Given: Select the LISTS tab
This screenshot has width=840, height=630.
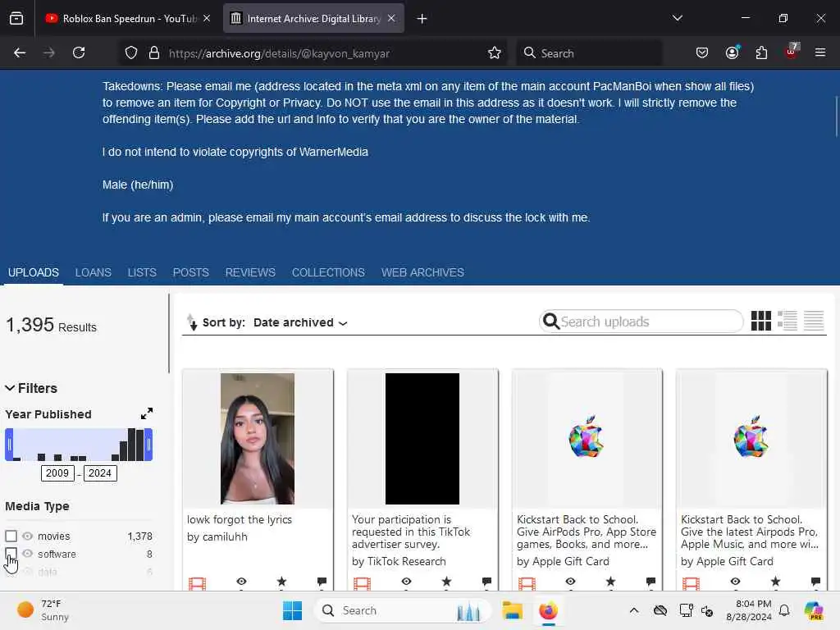Looking at the screenshot, I should (x=142, y=272).
